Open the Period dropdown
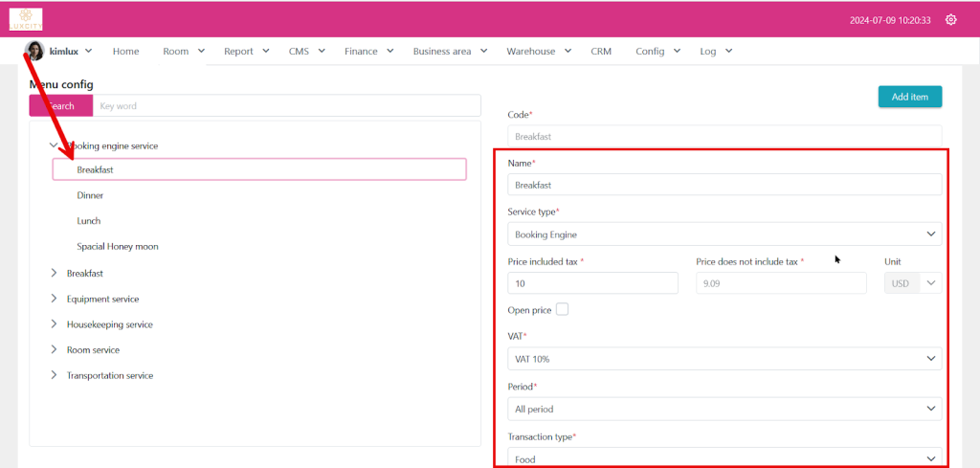Viewport: 980px width, 468px height. coord(724,409)
